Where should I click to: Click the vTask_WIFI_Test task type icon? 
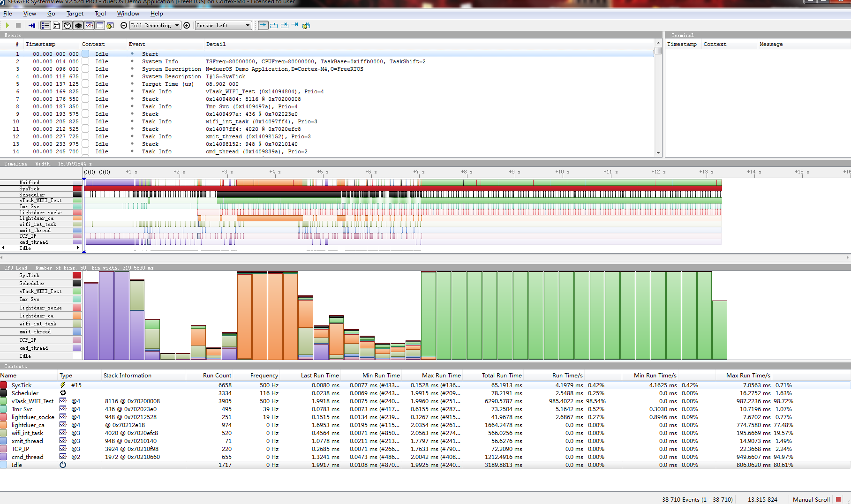63,401
